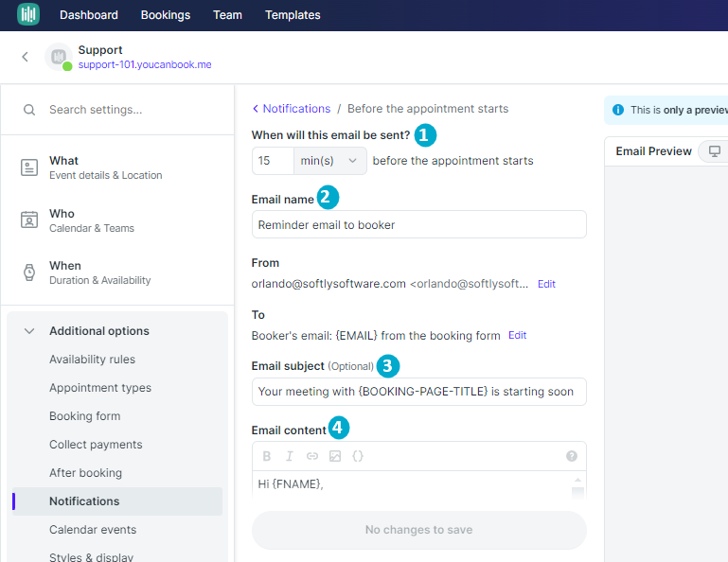This screenshot has width=728, height=562.
Task: Click the email content scrollbar
Action: pyautogui.click(x=577, y=487)
